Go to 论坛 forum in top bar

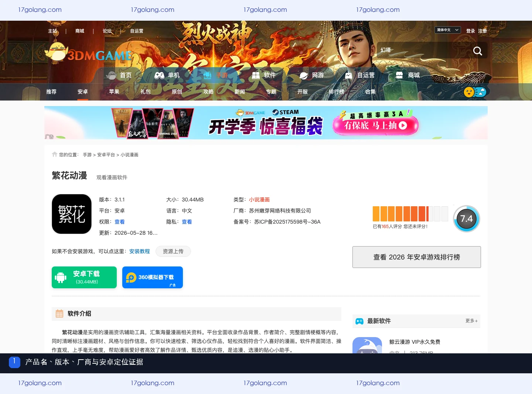(107, 31)
